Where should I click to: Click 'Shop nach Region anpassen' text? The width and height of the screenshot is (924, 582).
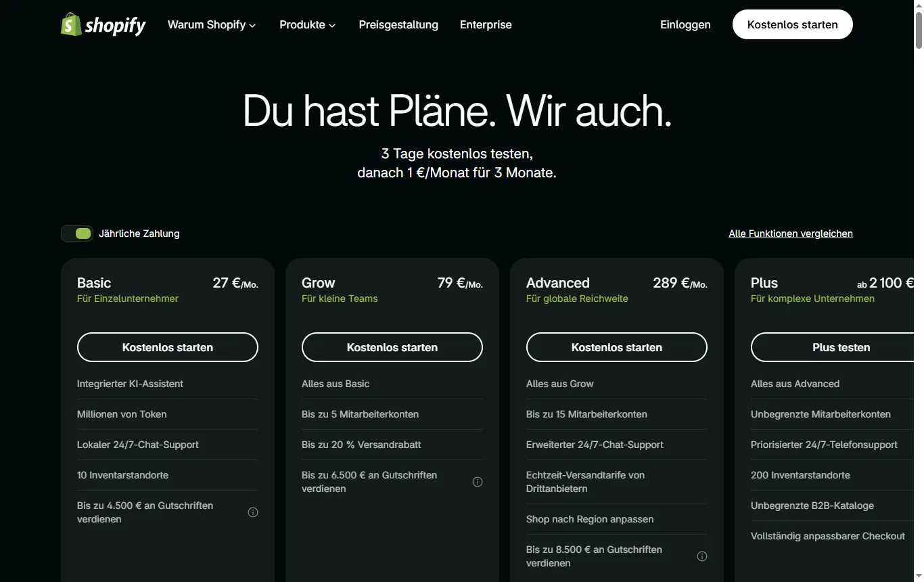[x=590, y=519]
